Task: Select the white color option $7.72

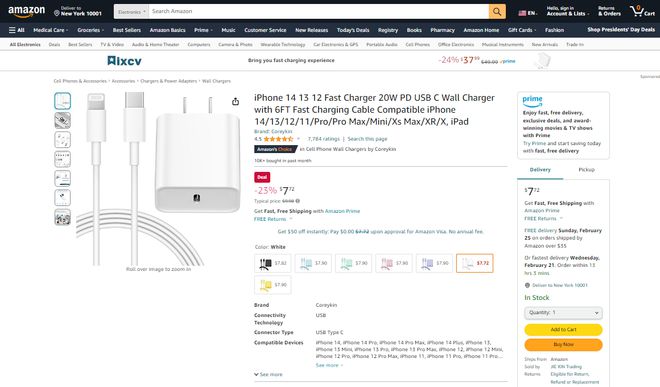Action: click(474, 263)
